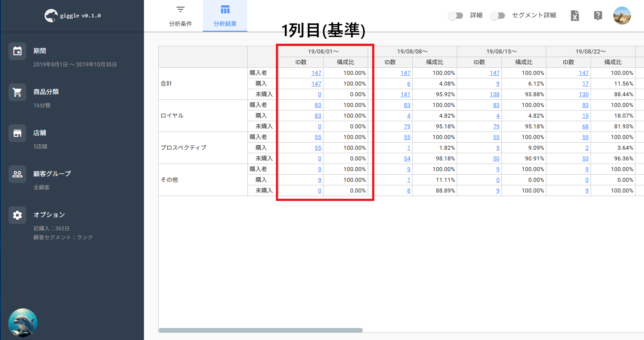This screenshot has width=644, height=340.
Task: Click the horizontal scrollbar below the table
Action: point(261,330)
